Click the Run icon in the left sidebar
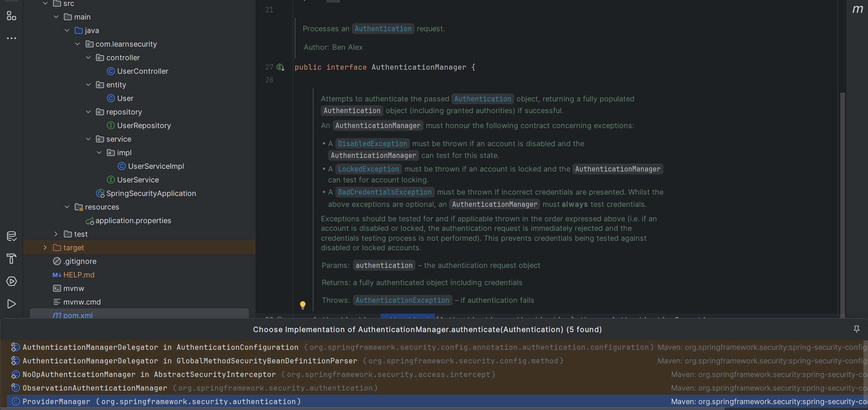 (x=11, y=304)
